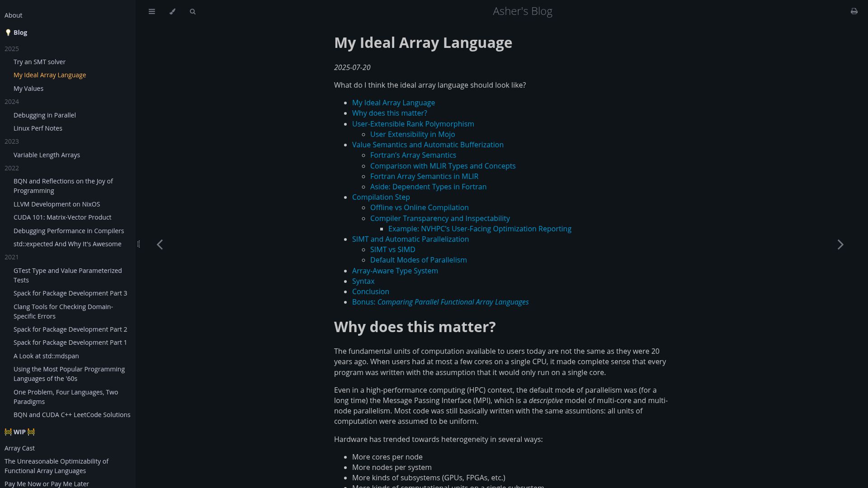Jump to 'User-Extensible Rank Polymorphism' link
Viewport: 868px width, 488px height.
(x=413, y=124)
